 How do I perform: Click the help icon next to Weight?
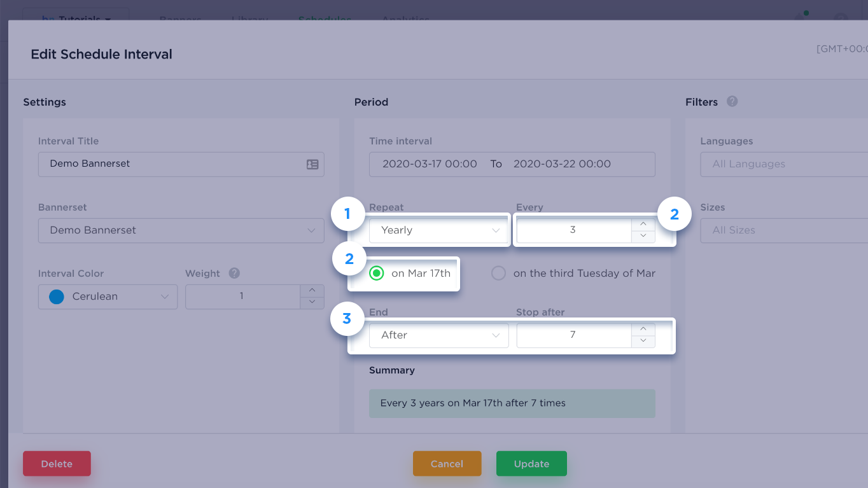tap(234, 273)
